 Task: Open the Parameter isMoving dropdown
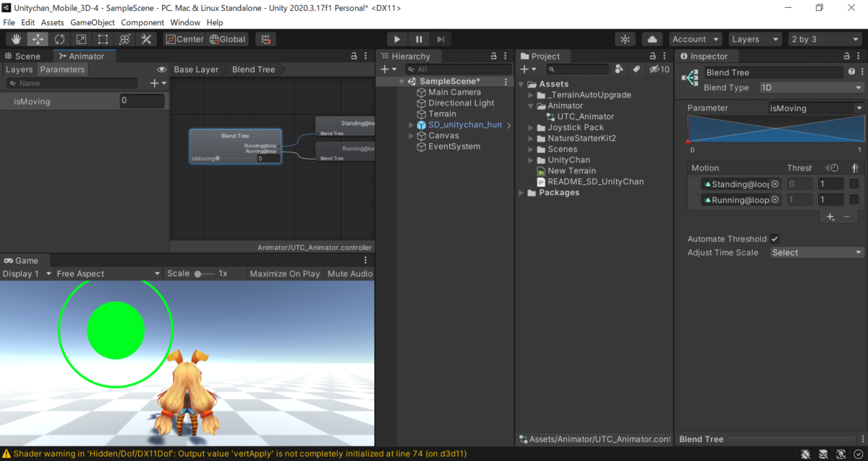pos(816,108)
